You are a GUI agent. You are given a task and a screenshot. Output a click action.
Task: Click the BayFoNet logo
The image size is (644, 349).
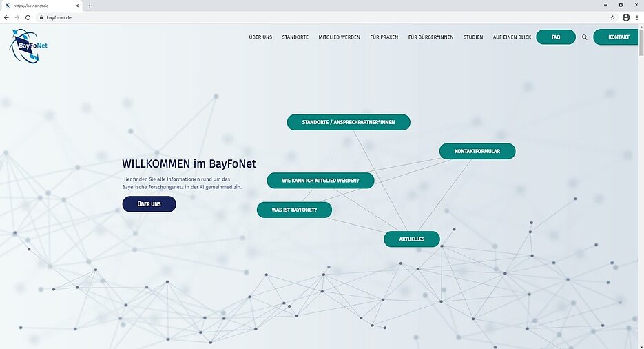[29, 46]
